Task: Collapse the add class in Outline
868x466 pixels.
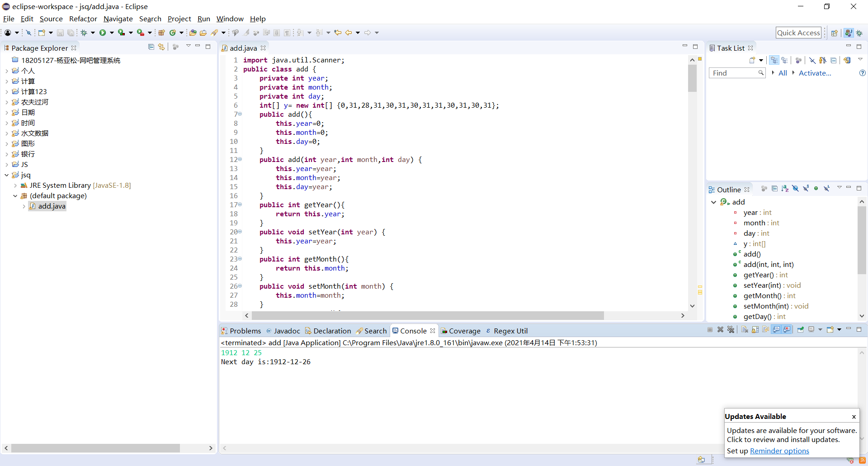Action: coord(713,202)
